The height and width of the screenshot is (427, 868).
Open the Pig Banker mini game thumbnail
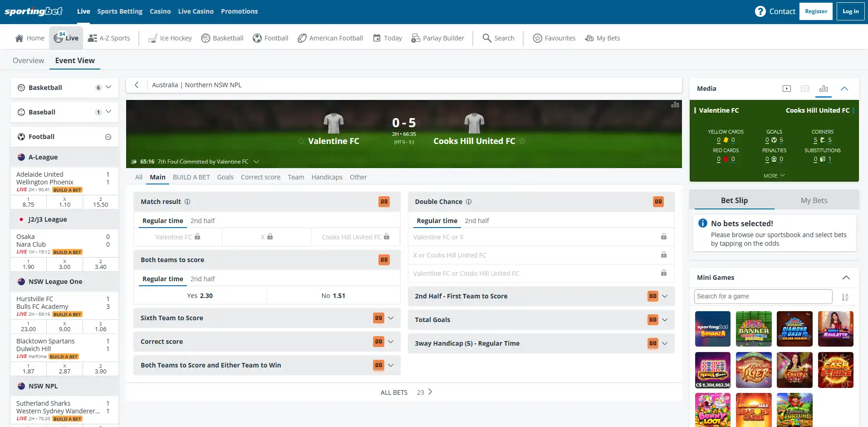(754, 329)
